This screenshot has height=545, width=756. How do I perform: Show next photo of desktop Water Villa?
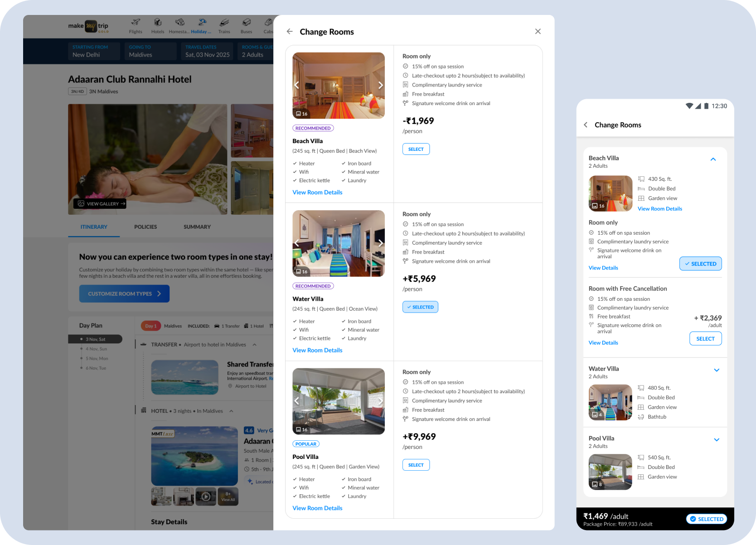point(380,243)
